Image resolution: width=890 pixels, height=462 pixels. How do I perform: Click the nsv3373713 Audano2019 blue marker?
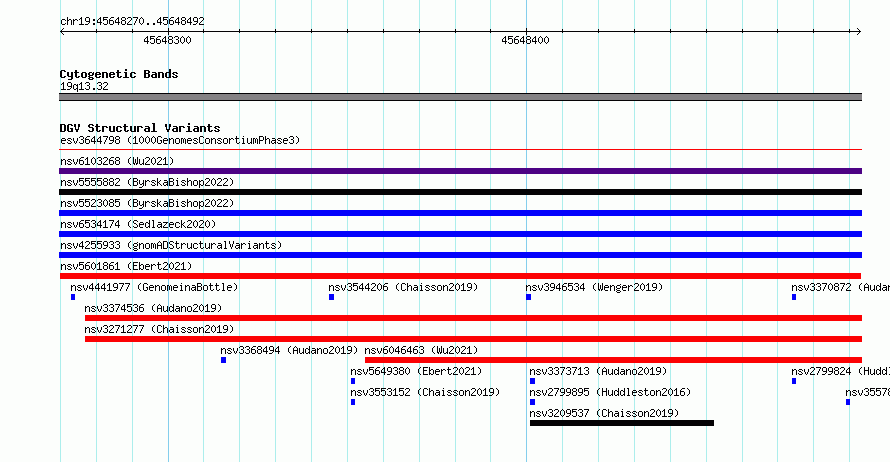click(x=532, y=381)
